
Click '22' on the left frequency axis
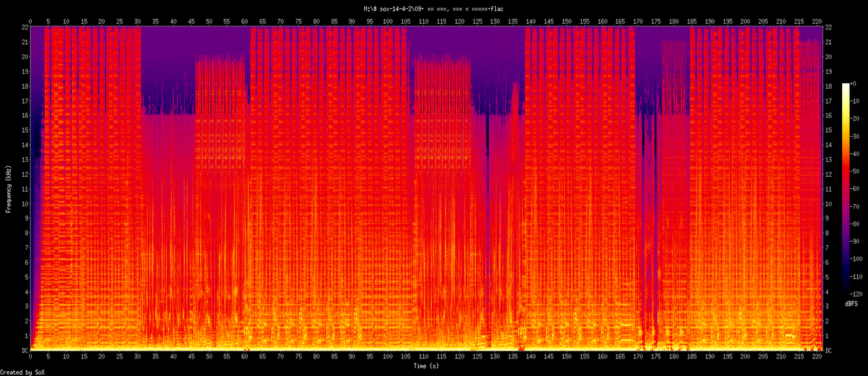[x=25, y=27]
